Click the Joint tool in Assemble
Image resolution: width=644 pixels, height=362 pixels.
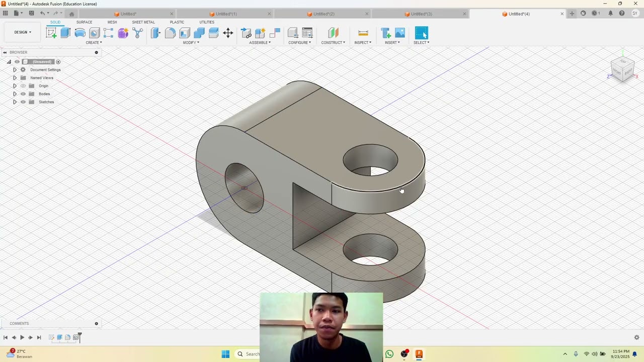[x=246, y=33]
